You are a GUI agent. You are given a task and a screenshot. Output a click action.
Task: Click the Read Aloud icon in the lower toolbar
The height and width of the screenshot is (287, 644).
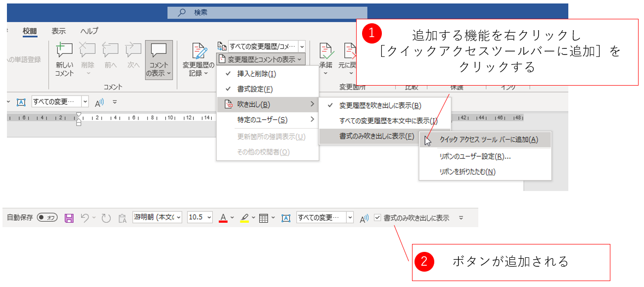(364, 218)
